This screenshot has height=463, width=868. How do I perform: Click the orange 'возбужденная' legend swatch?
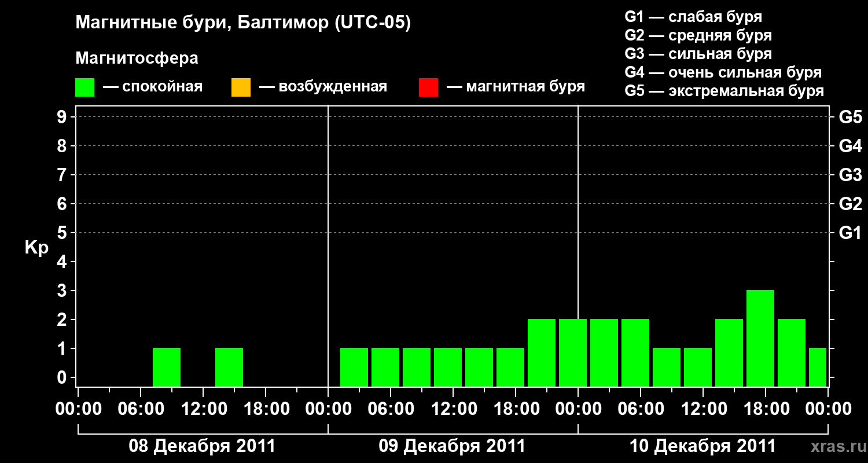coord(241,87)
